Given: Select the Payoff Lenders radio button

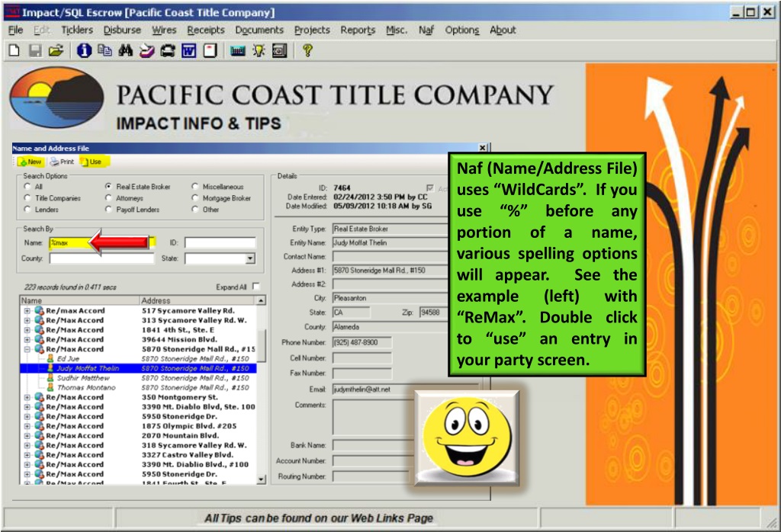Looking at the screenshot, I should [108, 210].
